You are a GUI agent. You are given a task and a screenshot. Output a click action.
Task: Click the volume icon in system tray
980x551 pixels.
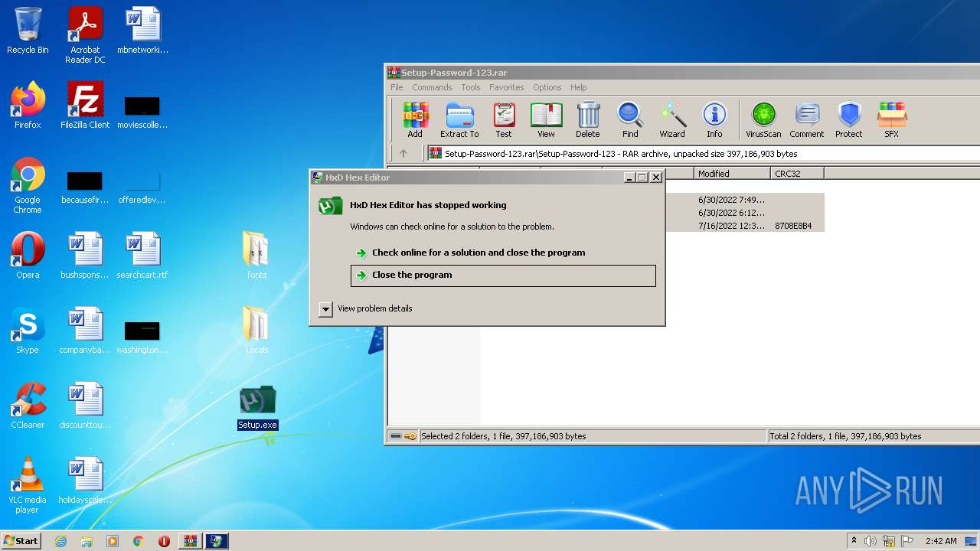(871, 541)
